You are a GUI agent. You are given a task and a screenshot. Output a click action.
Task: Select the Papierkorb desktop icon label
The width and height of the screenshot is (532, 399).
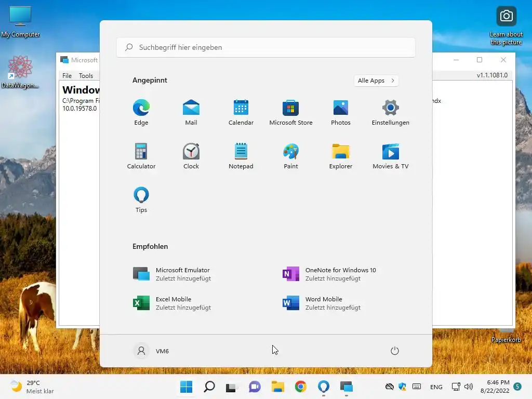pos(506,340)
